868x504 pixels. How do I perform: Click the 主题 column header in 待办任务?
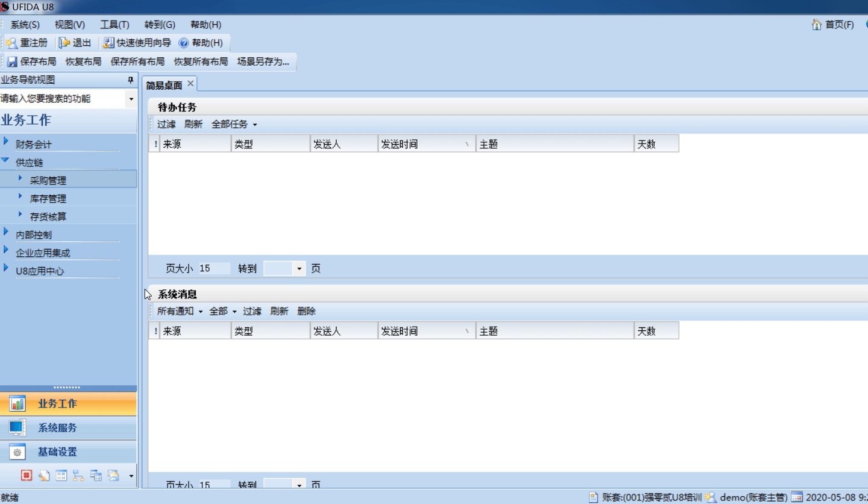(555, 144)
